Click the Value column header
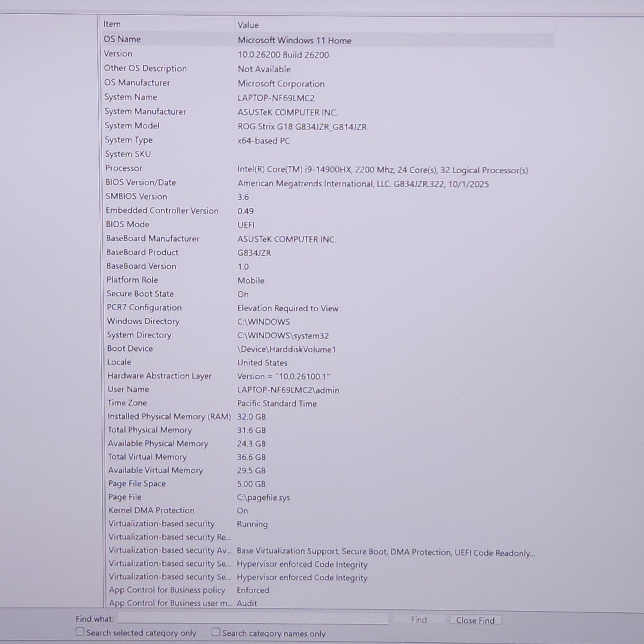This screenshot has width=644, height=644. click(x=248, y=25)
